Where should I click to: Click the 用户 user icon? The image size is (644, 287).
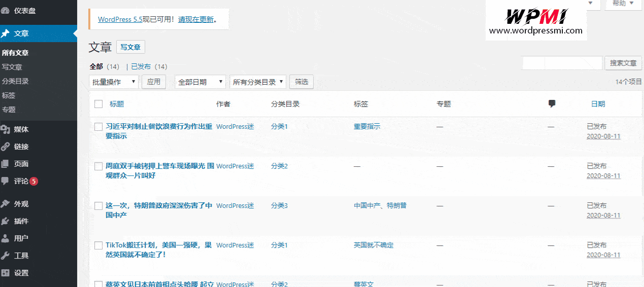6,238
